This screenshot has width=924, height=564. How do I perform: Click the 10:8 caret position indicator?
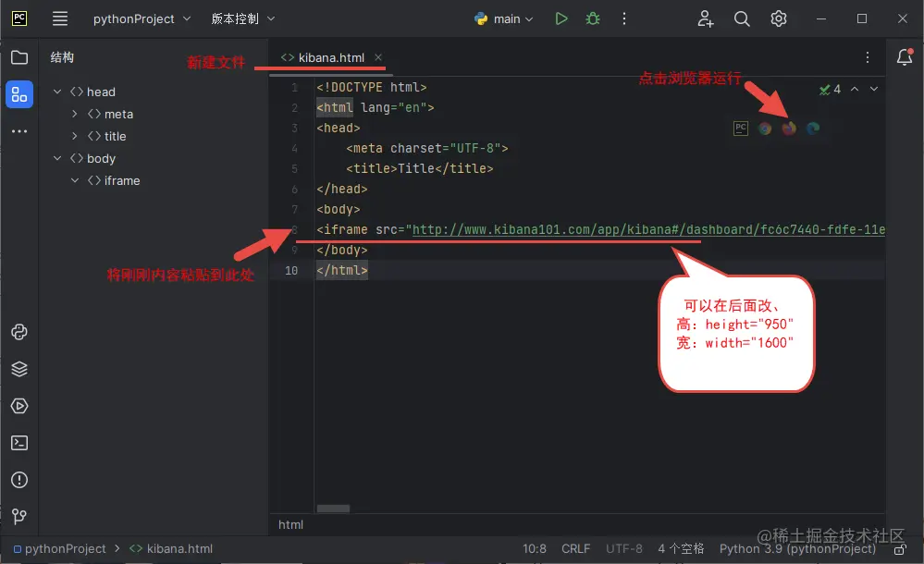click(534, 548)
